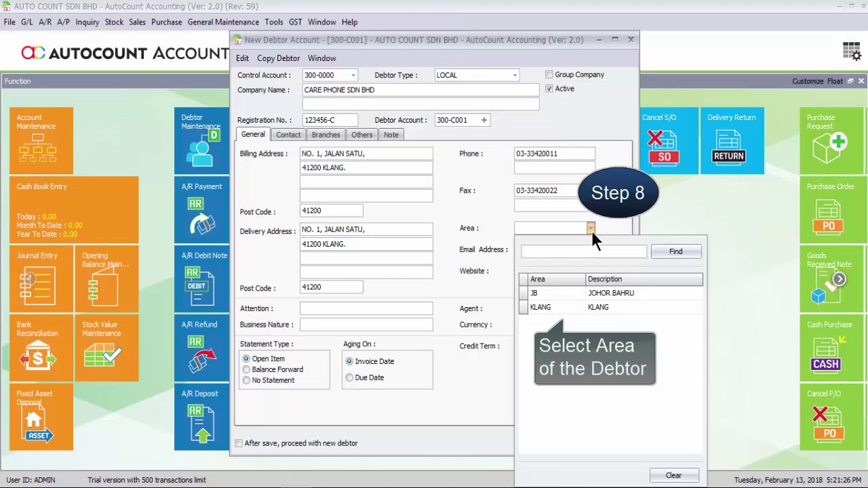Screen dimensions: 868x488
Task: Click the apps grid settings icon
Action: 852,52
